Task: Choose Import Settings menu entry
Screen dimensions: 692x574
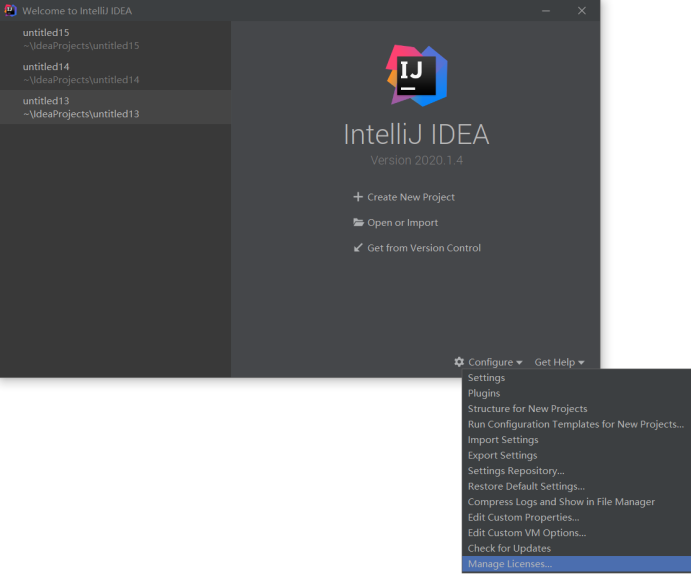Action: coord(576,440)
